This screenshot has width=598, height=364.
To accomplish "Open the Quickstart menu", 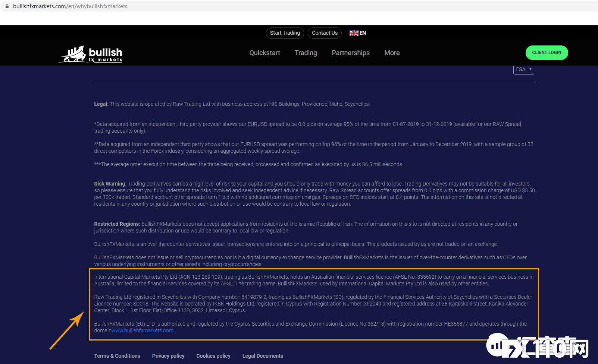I will [x=264, y=53].
